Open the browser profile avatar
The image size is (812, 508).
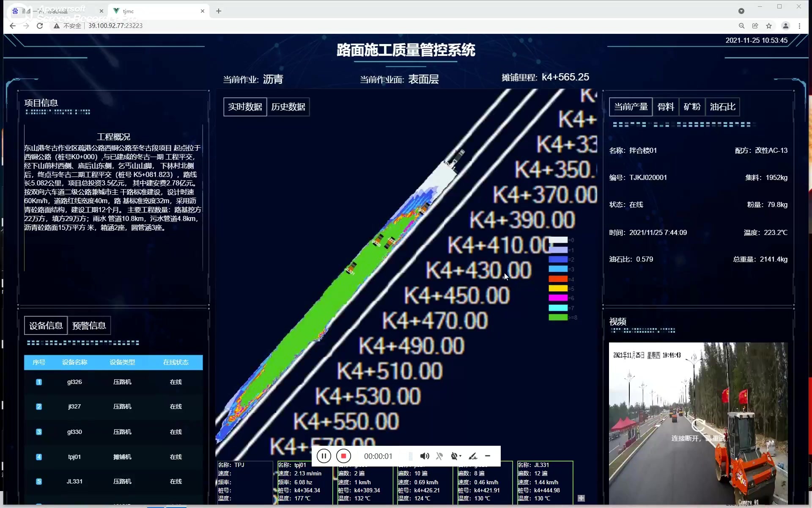click(x=786, y=26)
